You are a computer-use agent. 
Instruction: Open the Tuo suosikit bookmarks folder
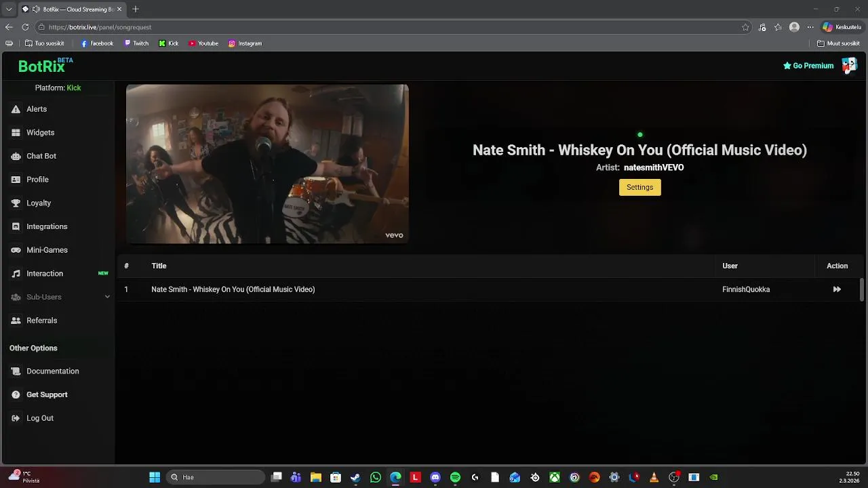click(45, 43)
